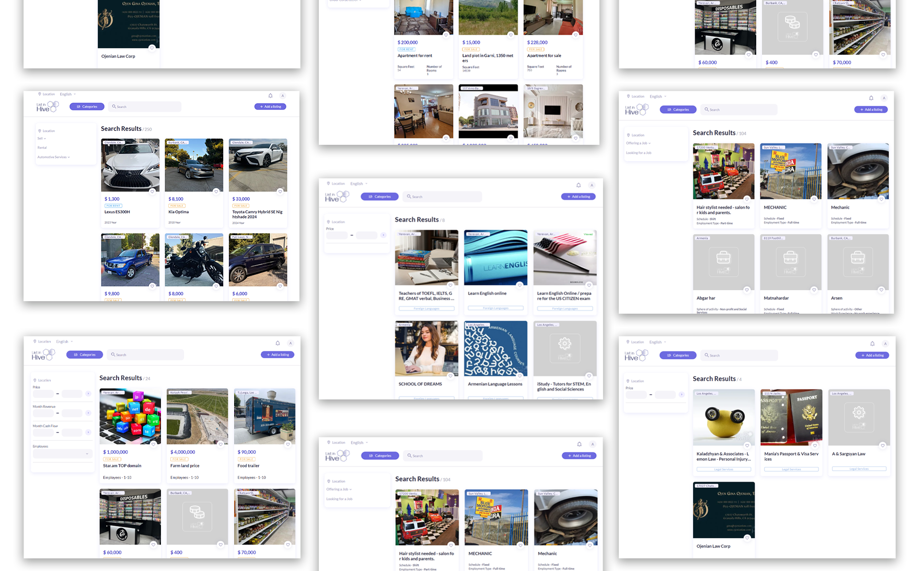
Task: Toggle the favorite heart on the MECHANIC job listing
Action: [814, 199]
